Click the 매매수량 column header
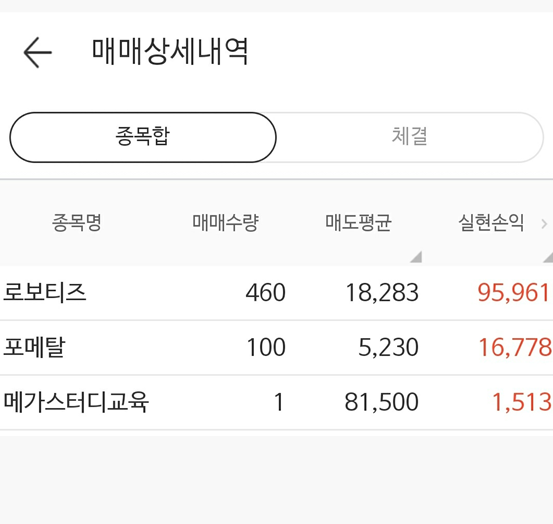This screenshot has width=553, height=524. click(226, 223)
